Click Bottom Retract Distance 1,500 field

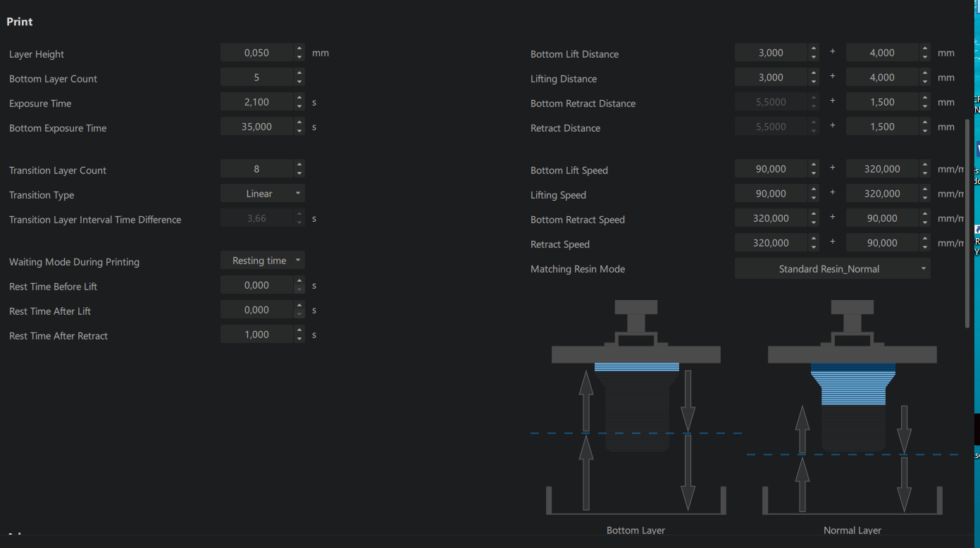pyautogui.click(x=882, y=102)
